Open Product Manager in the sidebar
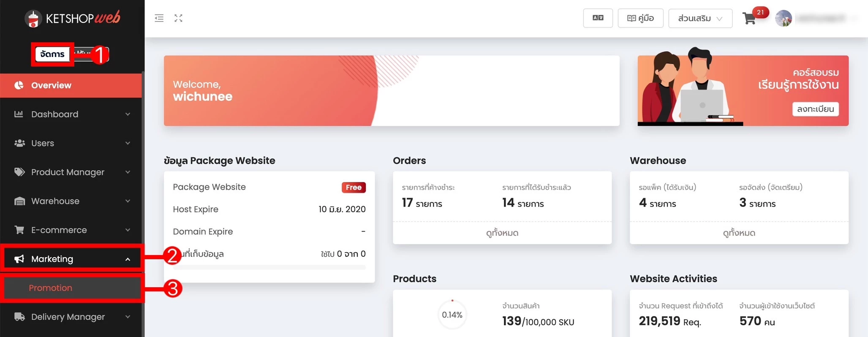This screenshot has width=868, height=337. coord(68,172)
